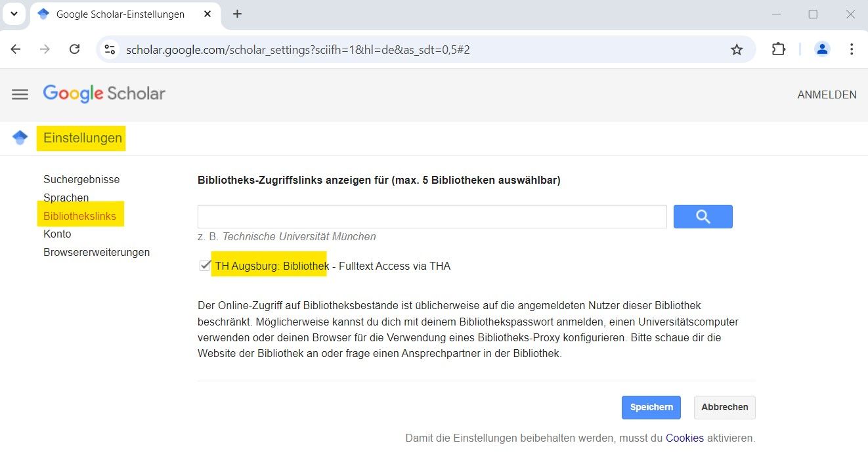The width and height of the screenshot is (868, 464).
Task: Select Bibliothekslinks in the sidebar
Action: pyautogui.click(x=80, y=215)
